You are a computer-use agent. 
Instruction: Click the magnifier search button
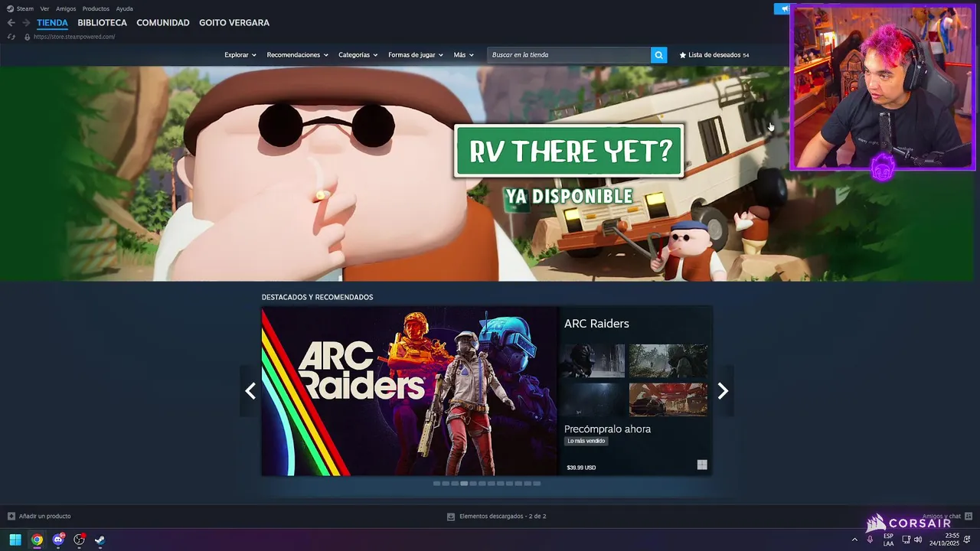(658, 55)
